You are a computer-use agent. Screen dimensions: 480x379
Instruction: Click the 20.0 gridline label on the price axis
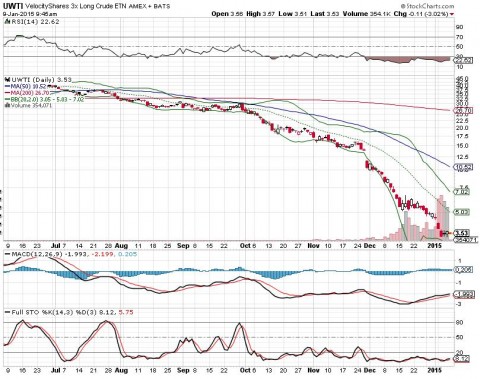tap(462, 128)
